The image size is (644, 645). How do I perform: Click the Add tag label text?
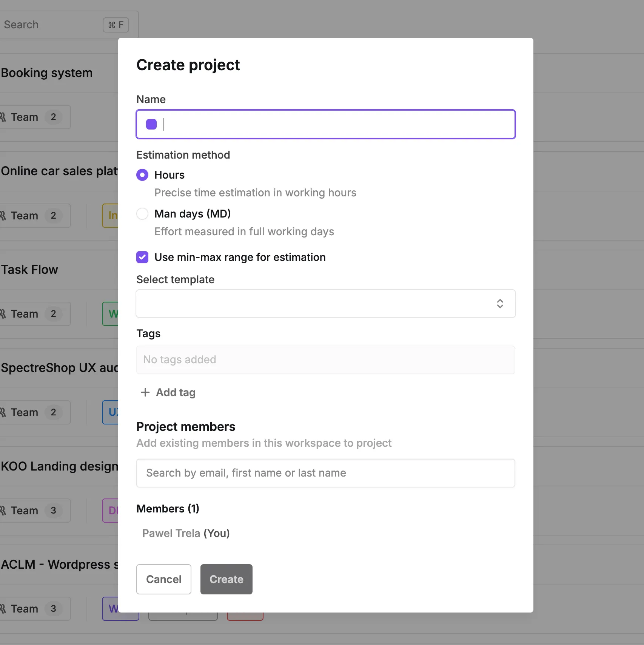176,392
